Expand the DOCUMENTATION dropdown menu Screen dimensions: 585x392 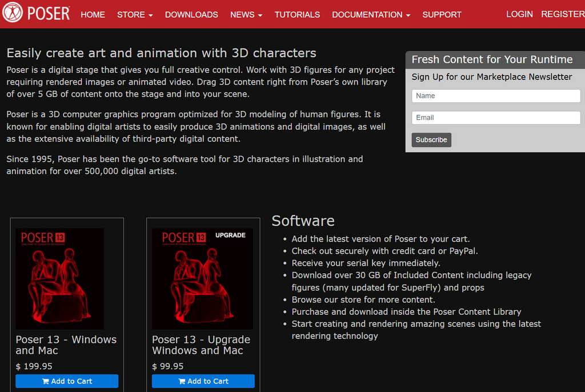(371, 15)
